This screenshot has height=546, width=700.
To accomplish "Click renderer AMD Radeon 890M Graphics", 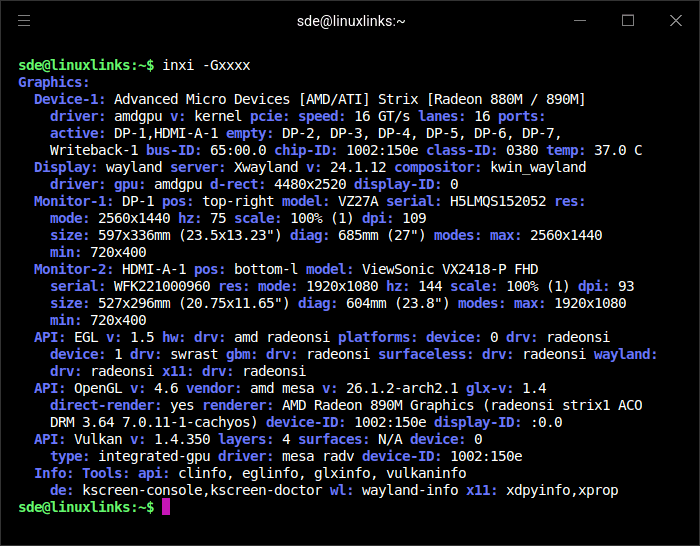I will (378, 405).
